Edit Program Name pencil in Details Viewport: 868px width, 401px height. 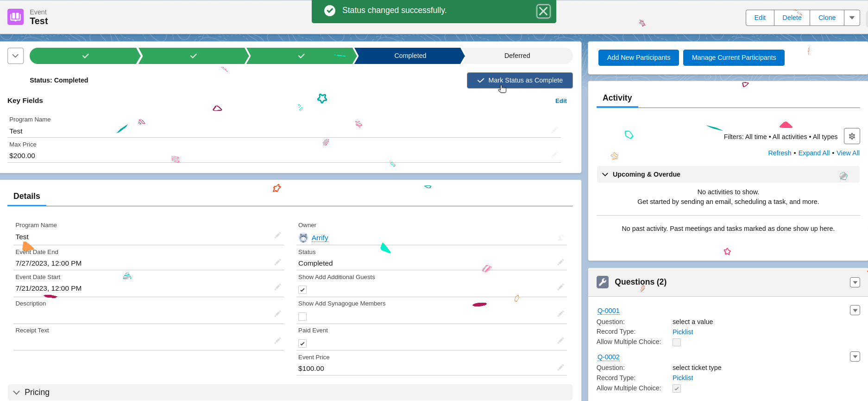click(277, 236)
